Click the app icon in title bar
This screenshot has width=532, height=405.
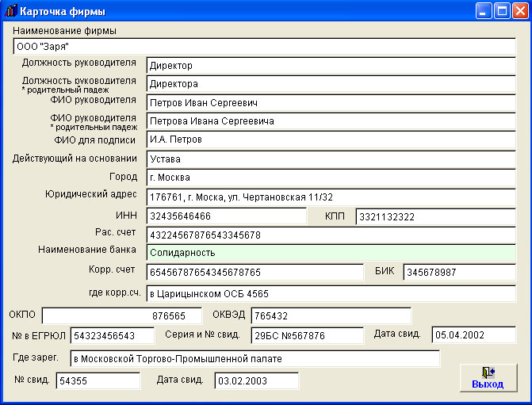click(10, 11)
